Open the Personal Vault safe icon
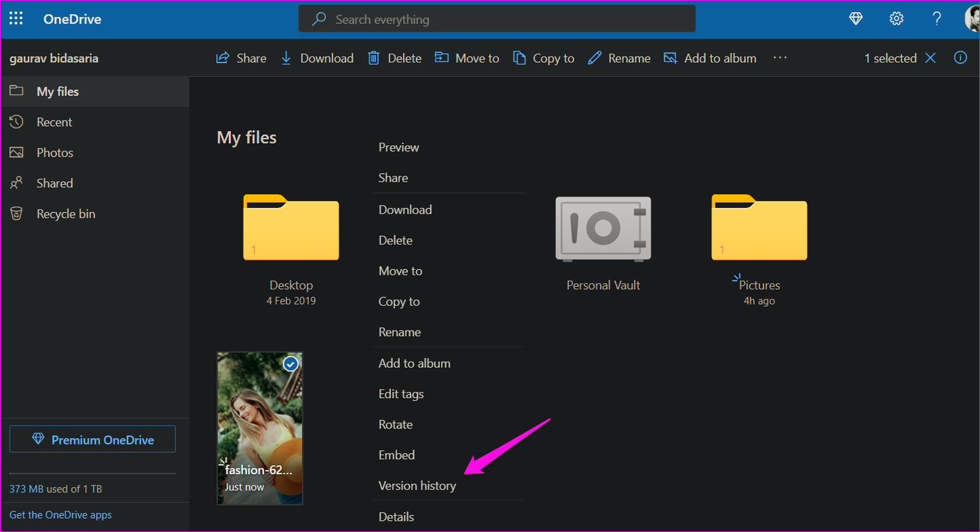980x532 pixels. coord(603,228)
